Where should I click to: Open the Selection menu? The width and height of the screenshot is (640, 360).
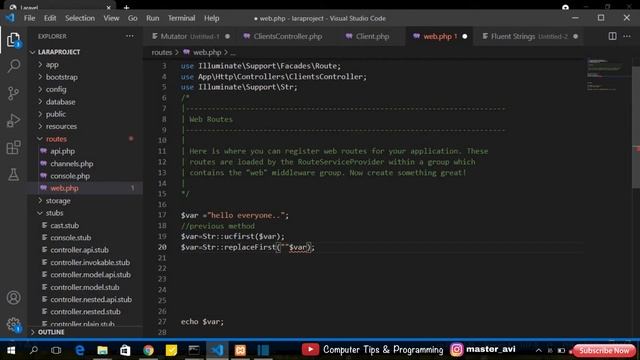[x=80, y=18]
